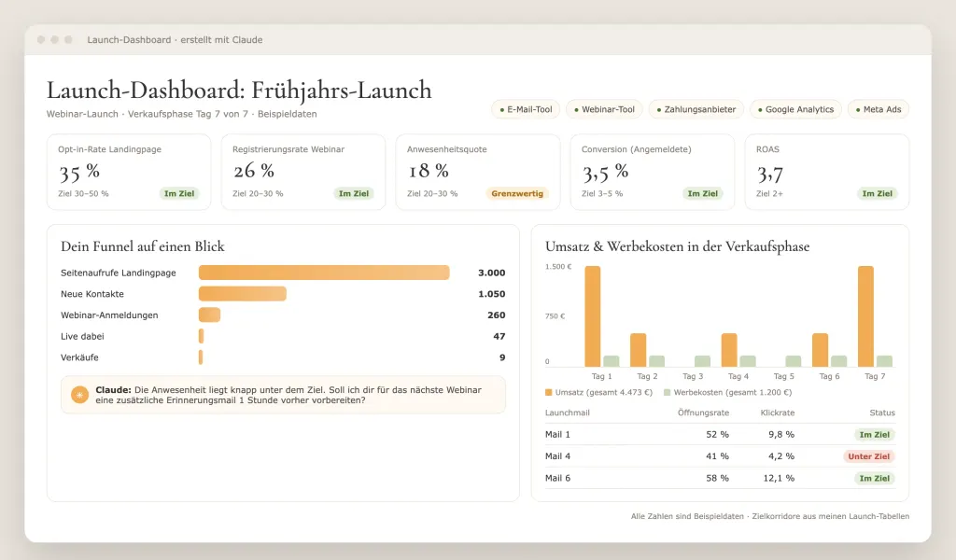Click Im Ziel badge in Conversion card
This screenshot has width=956, height=560.
point(702,193)
